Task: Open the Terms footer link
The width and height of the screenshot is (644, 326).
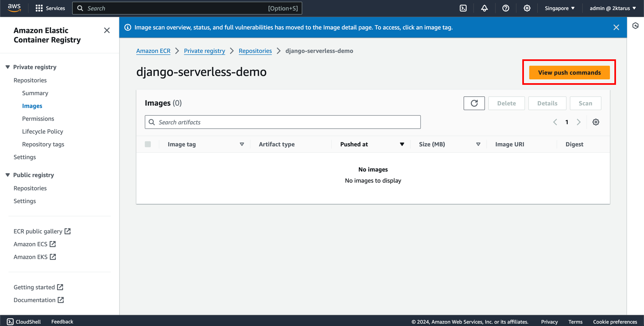Action: click(575, 321)
